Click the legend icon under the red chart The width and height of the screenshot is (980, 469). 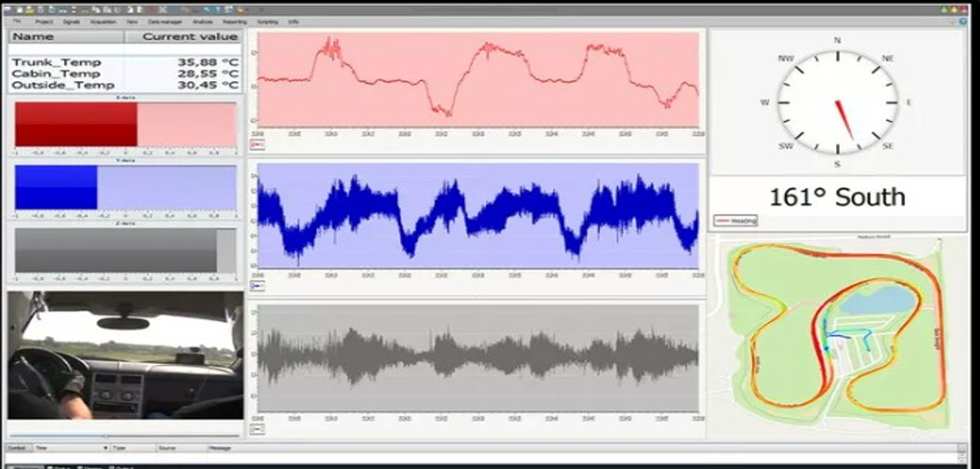(x=258, y=146)
